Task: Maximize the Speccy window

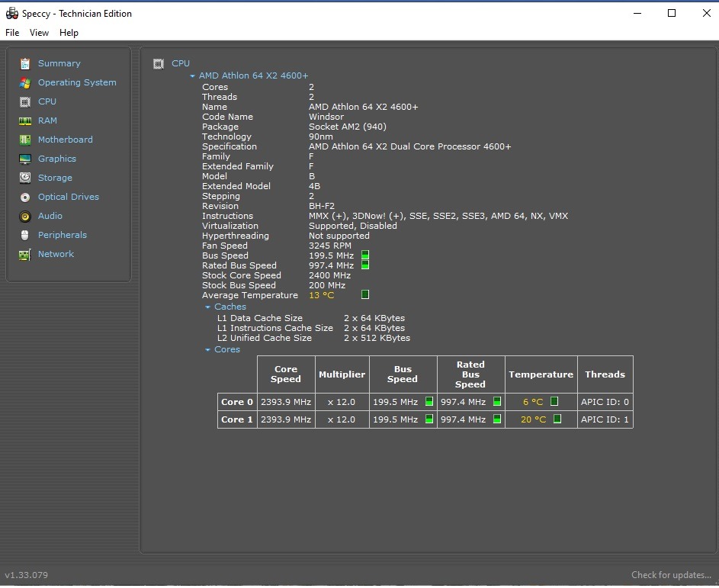Action: click(672, 13)
